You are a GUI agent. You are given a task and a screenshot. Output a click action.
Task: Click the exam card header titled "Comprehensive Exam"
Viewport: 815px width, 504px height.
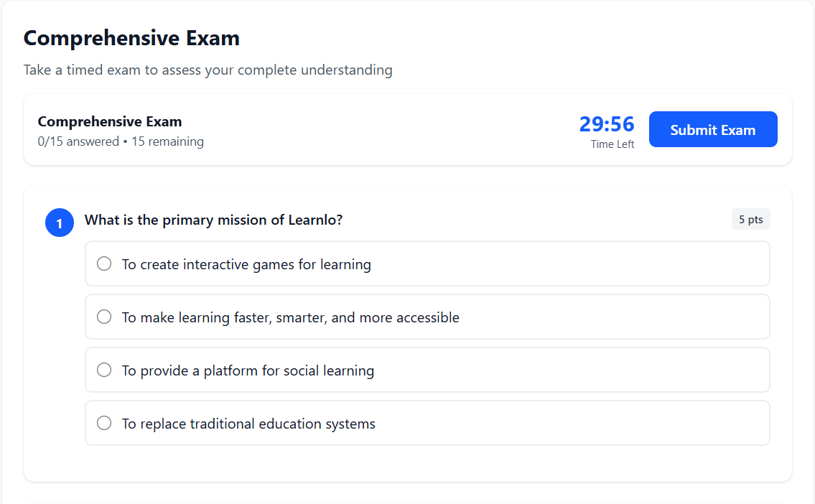tap(110, 121)
